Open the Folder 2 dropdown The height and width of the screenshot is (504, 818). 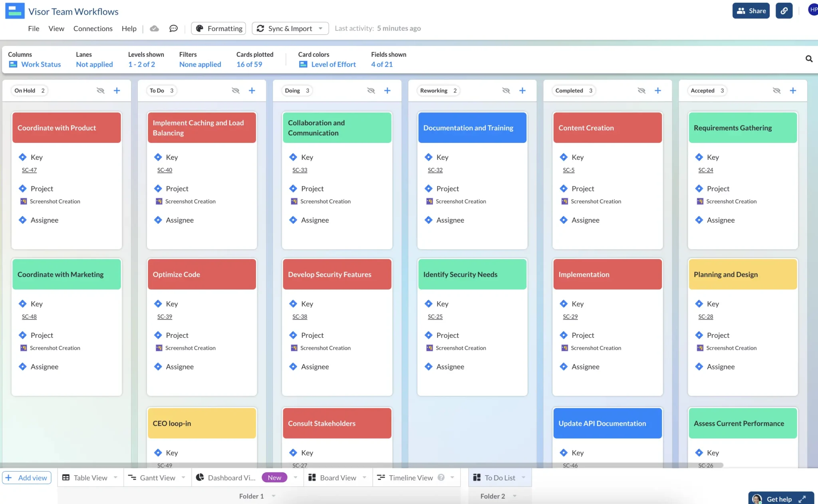[x=514, y=496]
